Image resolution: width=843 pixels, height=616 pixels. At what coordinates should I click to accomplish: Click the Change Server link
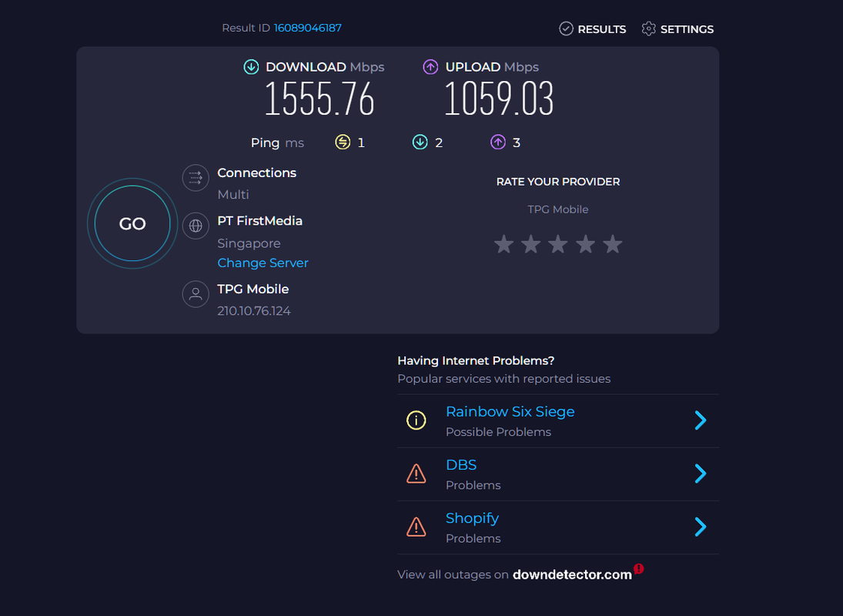pos(263,263)
